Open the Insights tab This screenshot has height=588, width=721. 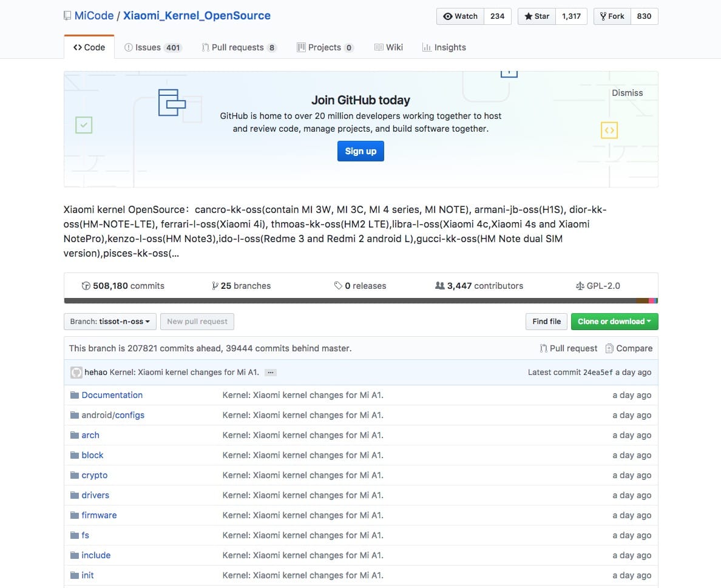(444, 47)
